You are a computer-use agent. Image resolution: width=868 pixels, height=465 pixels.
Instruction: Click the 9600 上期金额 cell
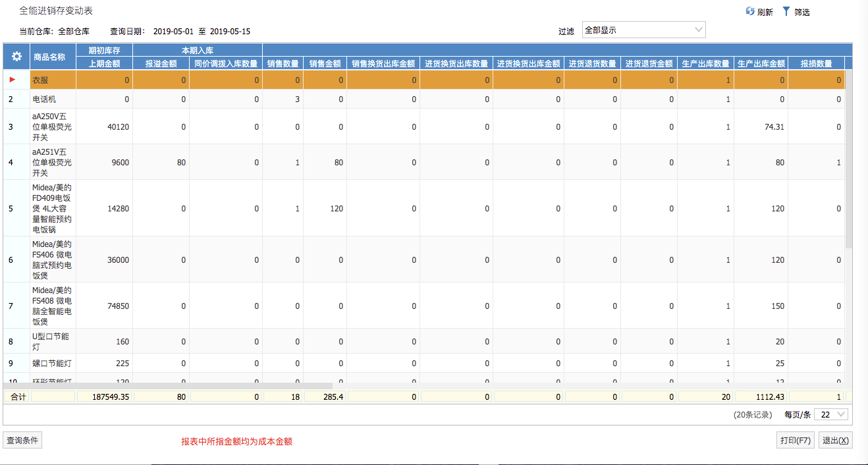[104, 162]
